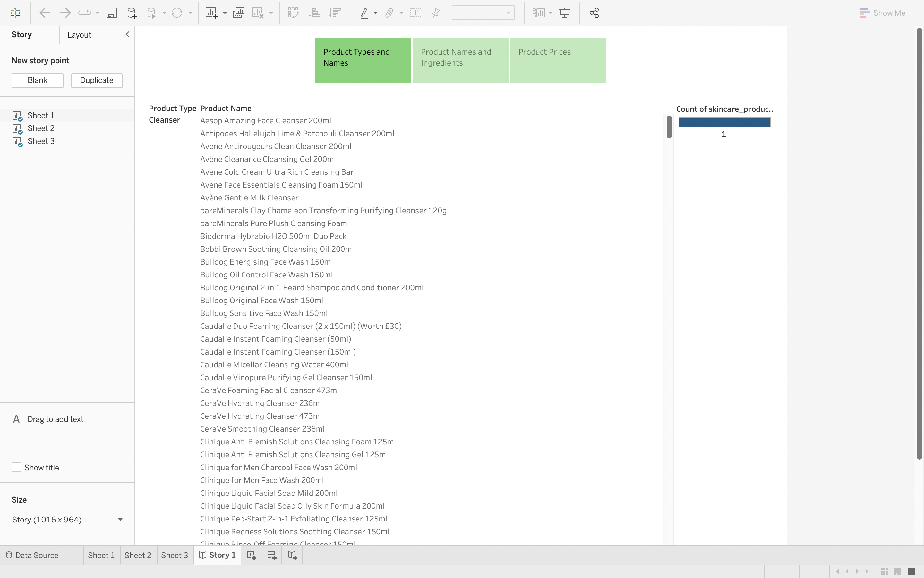The width and height of the screenshot is (924, 578).
Task: Click the Duplicate story point button
Action: pos(97,80)
